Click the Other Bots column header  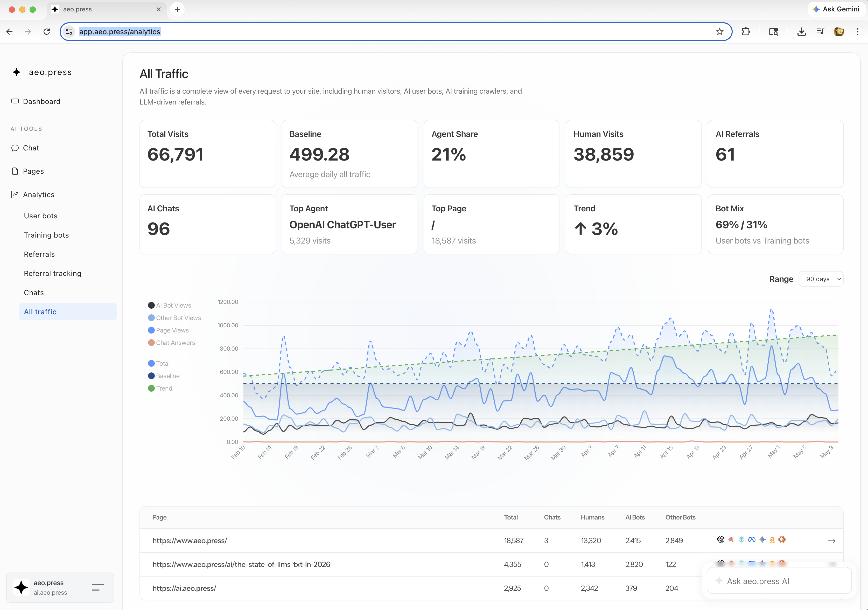pos(681,517)
